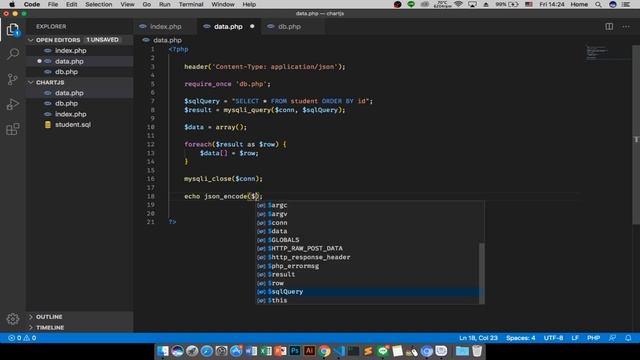Viewport: 640px width, 360px height.
Task: Open the Extensions view
Action: 13,129
